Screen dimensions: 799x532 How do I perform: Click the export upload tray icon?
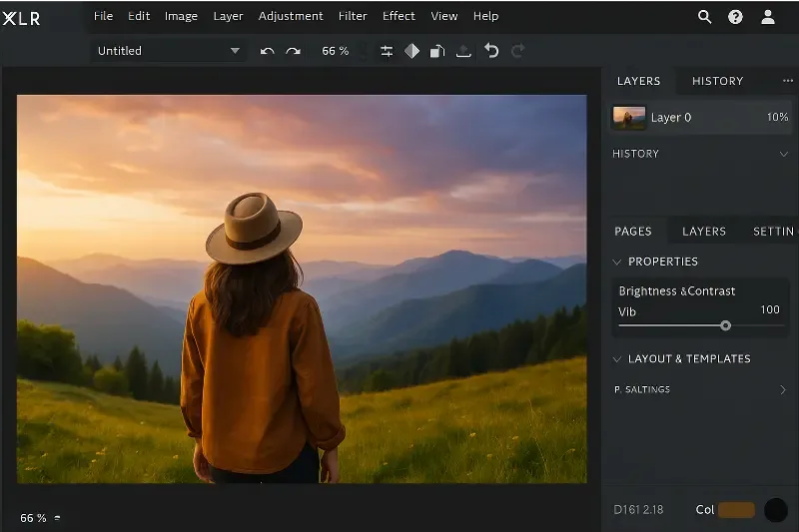463,51
